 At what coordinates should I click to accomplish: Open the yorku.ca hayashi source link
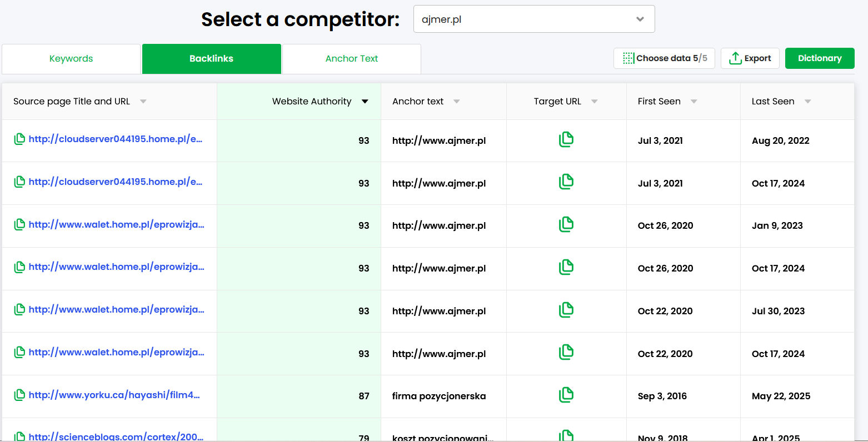coord(114,395)
